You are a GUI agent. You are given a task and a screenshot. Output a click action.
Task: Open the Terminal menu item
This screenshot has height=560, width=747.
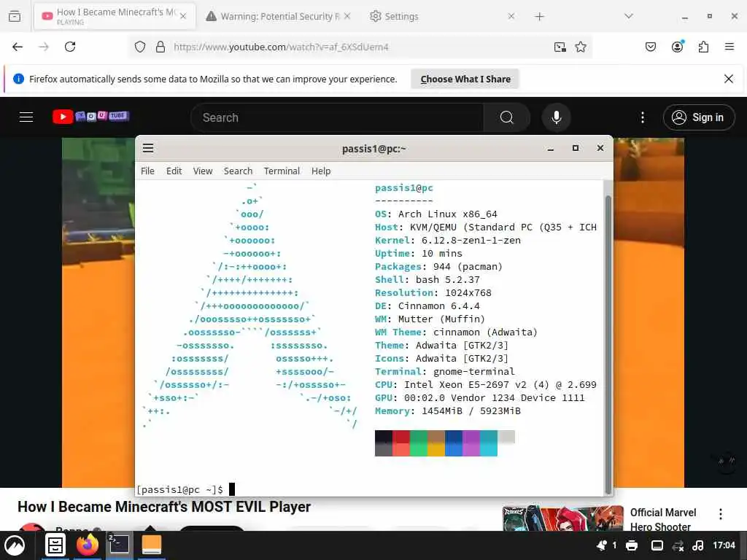pyautogui.click(x=282, y=171)
